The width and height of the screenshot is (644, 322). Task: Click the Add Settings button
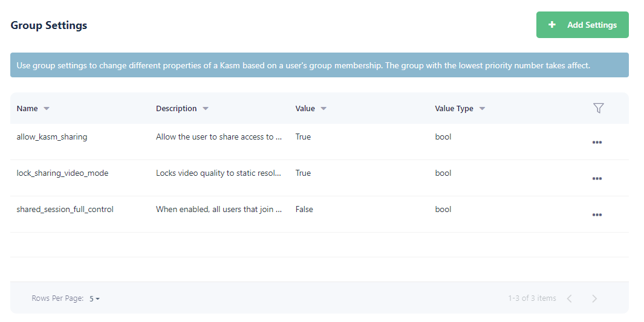(582, 25)
